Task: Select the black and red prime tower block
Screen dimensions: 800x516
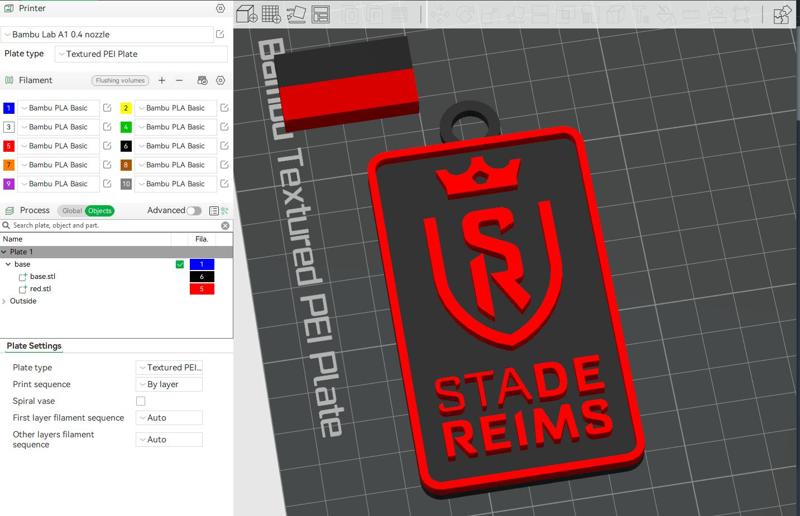Action: click(x=347, y=84)
